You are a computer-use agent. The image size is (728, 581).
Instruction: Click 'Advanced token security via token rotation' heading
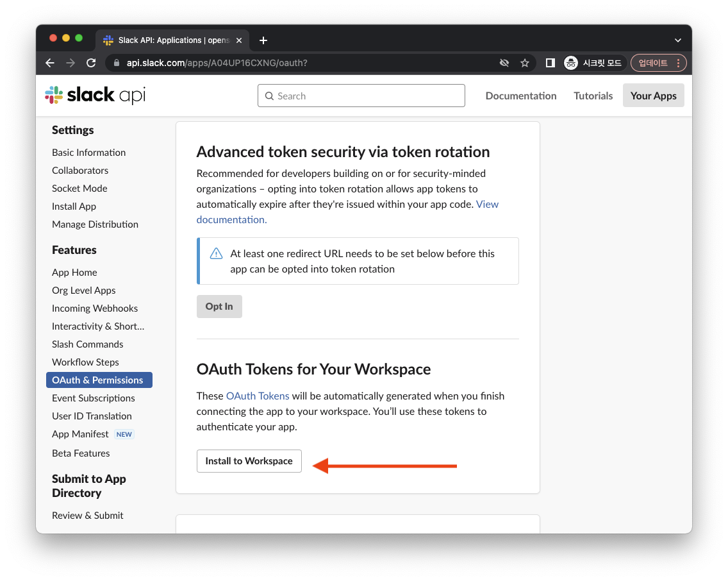[343, 152]
